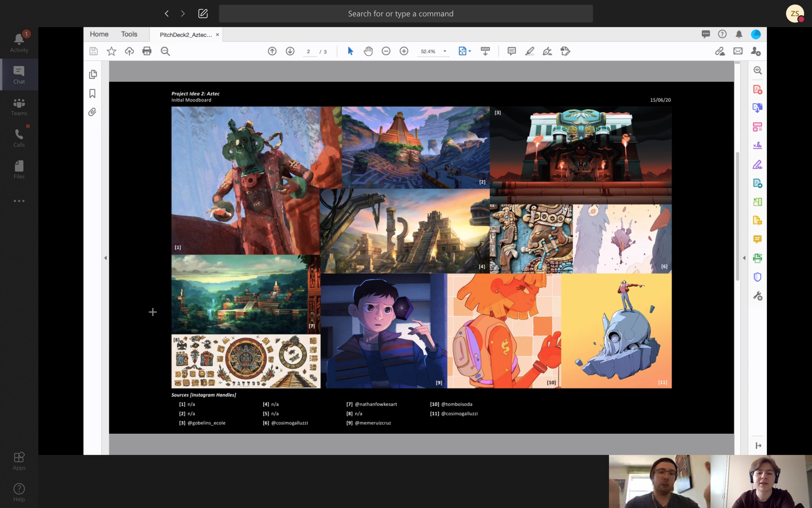This screenshot has width=812, height=508.
Task: Open ZS profile avatar menu
Action: click(x=795, y=13)
